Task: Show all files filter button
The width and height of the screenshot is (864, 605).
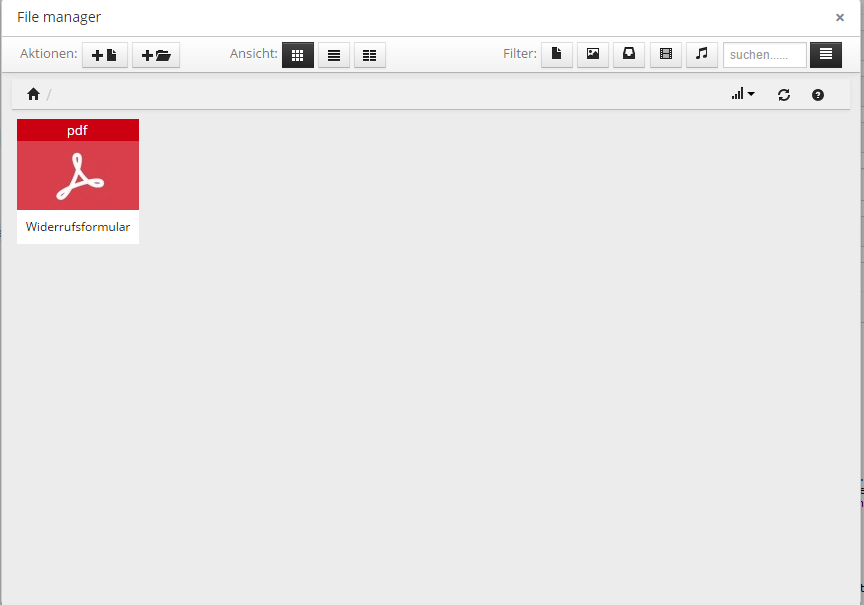Action: (826, 55)
